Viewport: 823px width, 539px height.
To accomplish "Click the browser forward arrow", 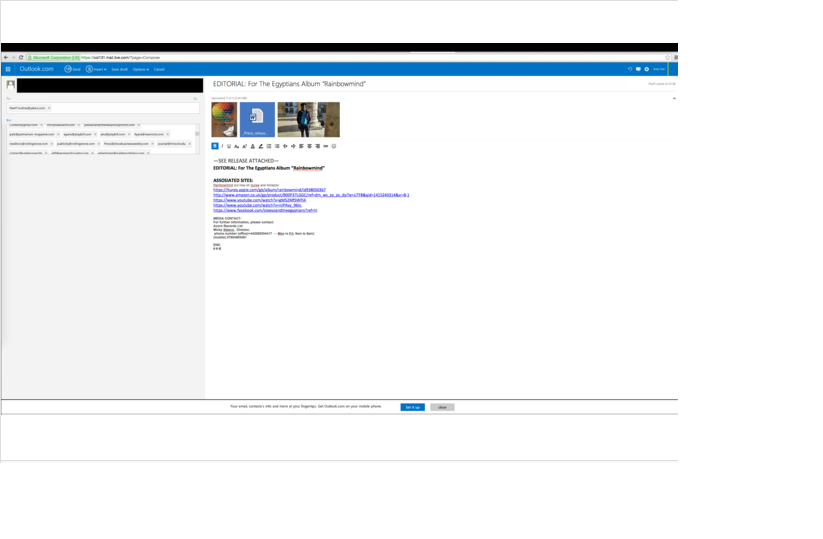I will 14,57.
